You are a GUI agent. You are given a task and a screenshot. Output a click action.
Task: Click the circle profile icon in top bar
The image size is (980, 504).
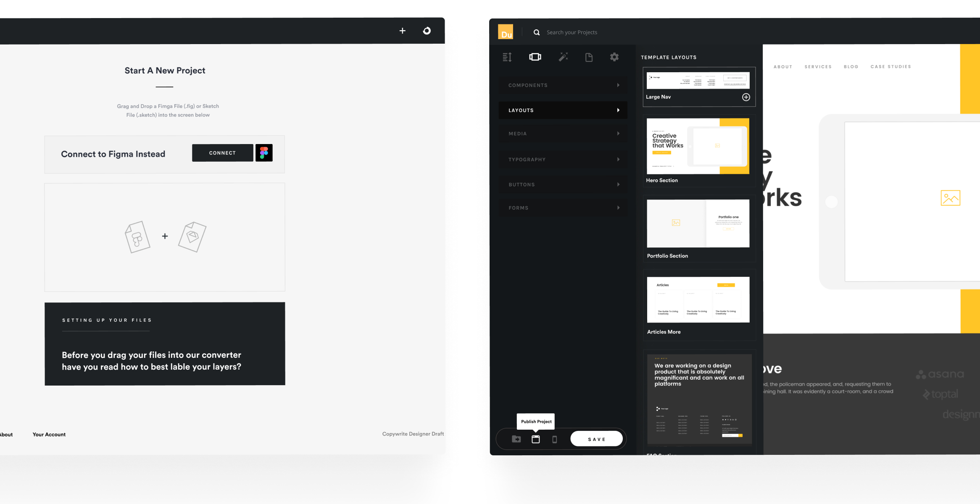pyautogui.click(x=427, y=31)
